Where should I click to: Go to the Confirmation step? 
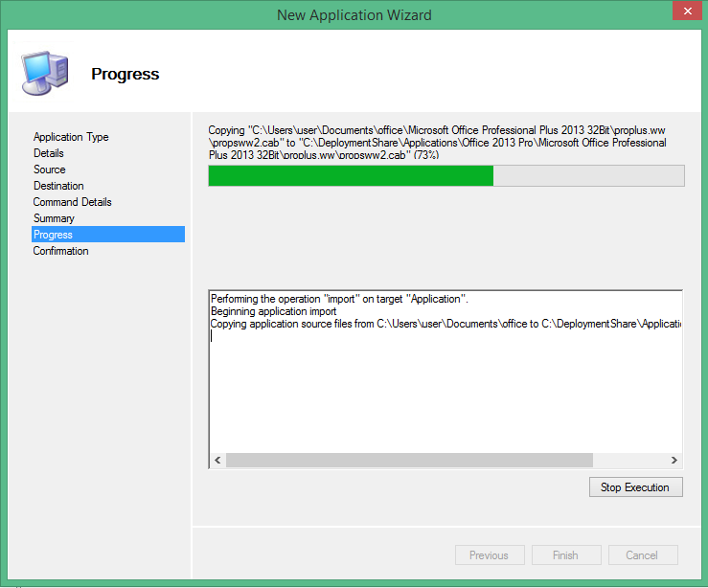(x=61, y=251)
